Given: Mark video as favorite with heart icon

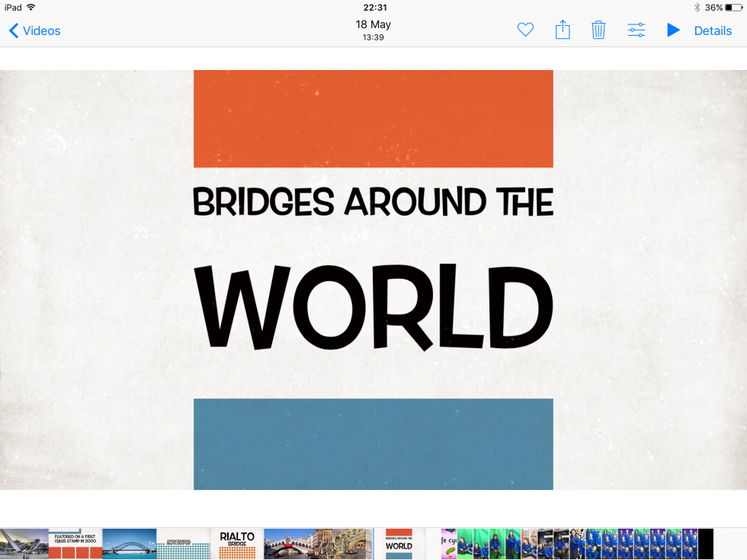Looking at the screenshot, I should (x=525, y=30).
